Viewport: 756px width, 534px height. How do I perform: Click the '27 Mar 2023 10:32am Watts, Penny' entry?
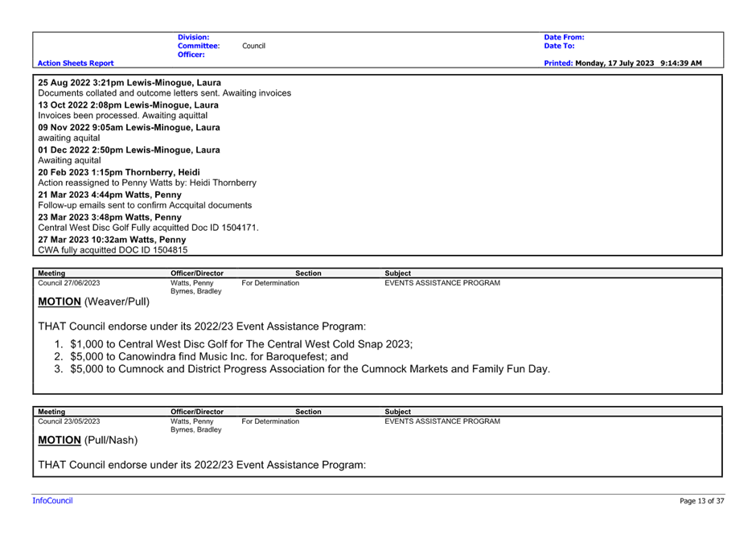coord(112,240)
